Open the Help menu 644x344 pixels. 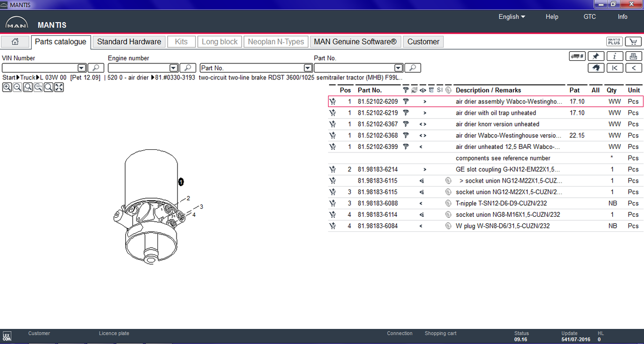click(552, 17)
